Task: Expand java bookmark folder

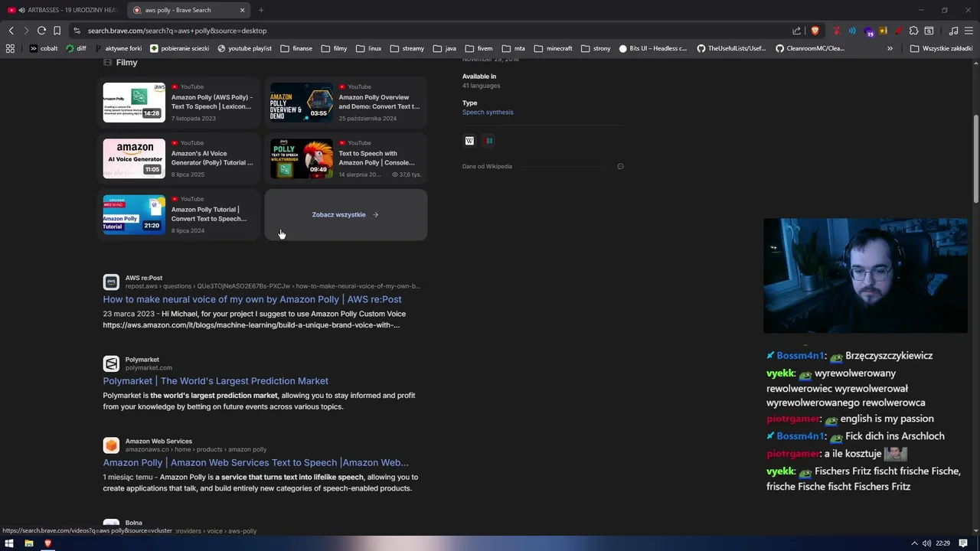Action: (x=445, y=48)
